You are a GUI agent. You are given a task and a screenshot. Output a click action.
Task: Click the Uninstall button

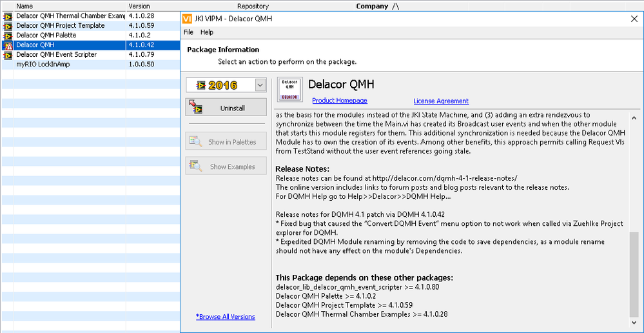226,108
